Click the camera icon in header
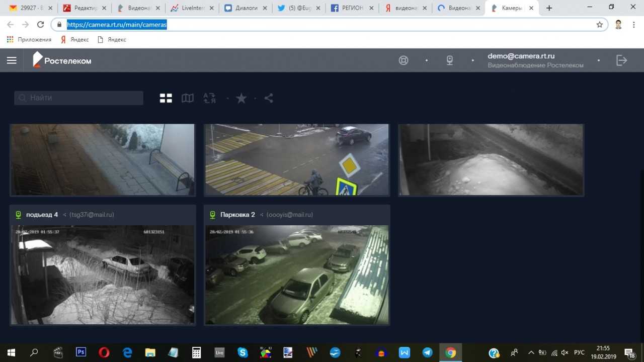The width and height of the screenshot is (644, 362). click(450, 60)
